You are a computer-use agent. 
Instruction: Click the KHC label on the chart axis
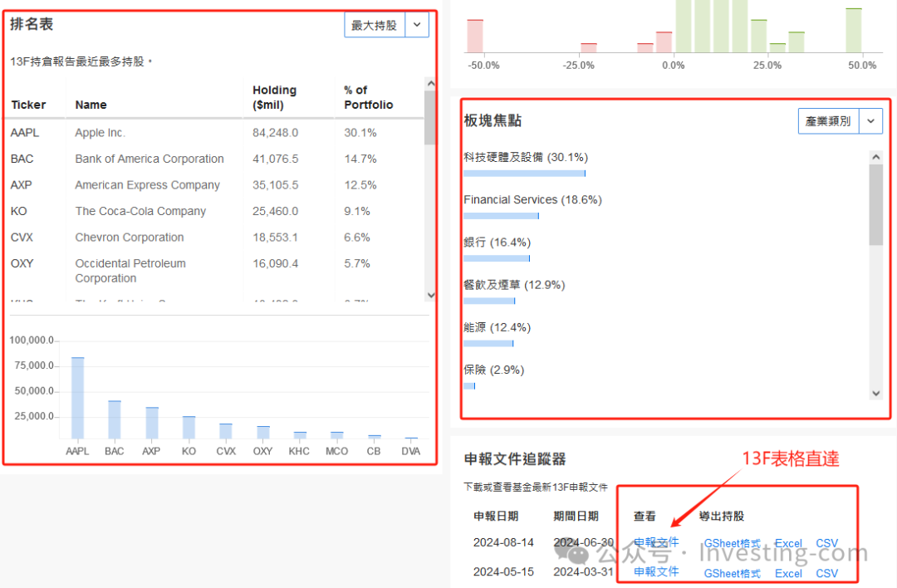tap(299, 451)
